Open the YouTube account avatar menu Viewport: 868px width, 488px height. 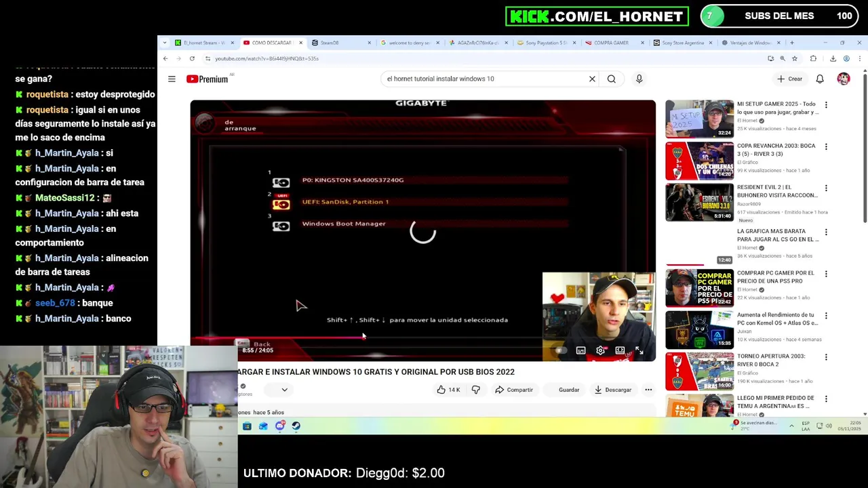point(844,79)
